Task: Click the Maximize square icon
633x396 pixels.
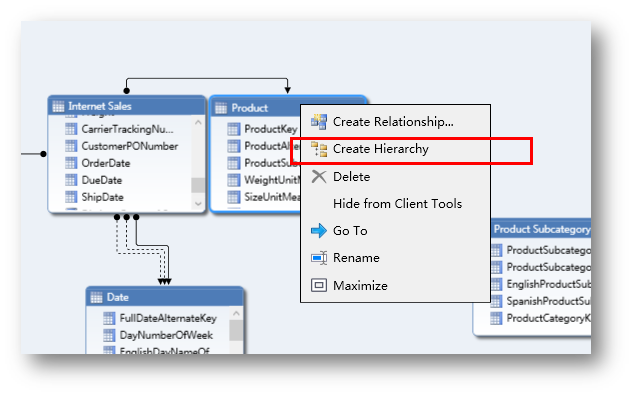Action: click(x=319, y=285)
